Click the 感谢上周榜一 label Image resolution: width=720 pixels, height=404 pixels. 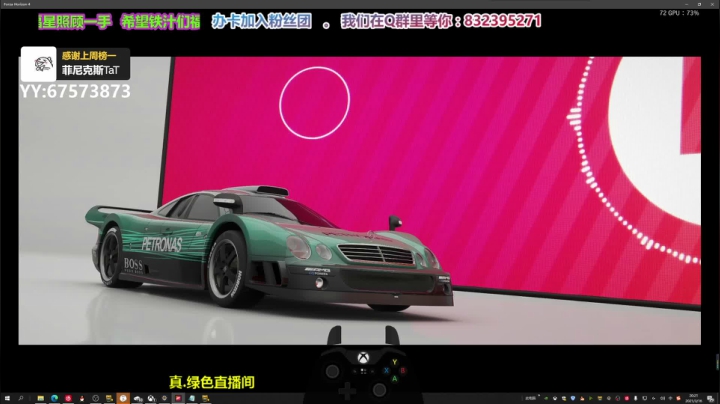(x=89, y=56)
